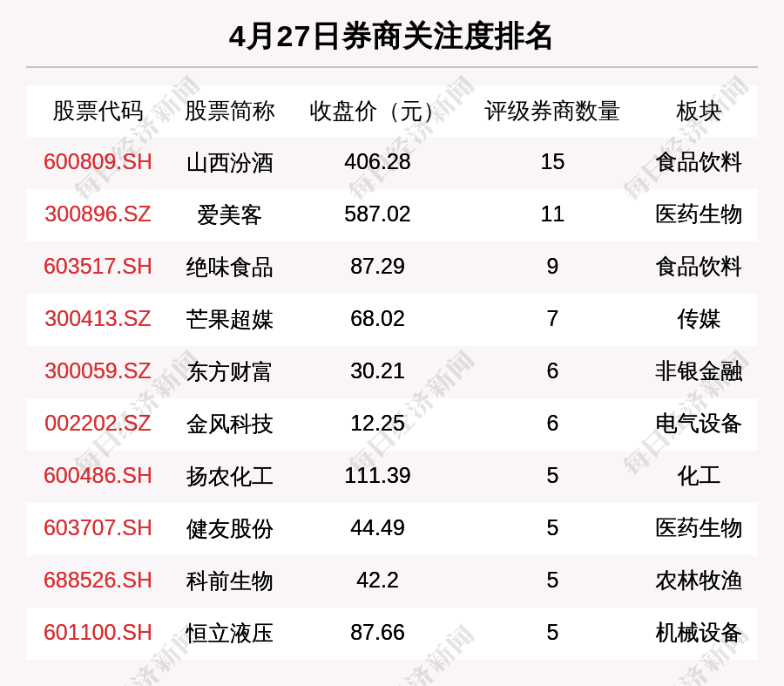
Task: Click broker count 5 for 扬农化工
Action: coord(552,475)
